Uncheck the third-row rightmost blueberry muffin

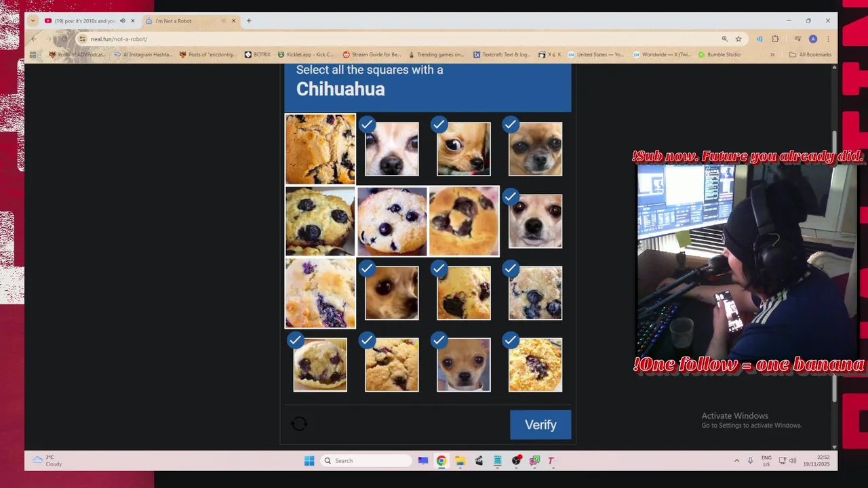536,293
